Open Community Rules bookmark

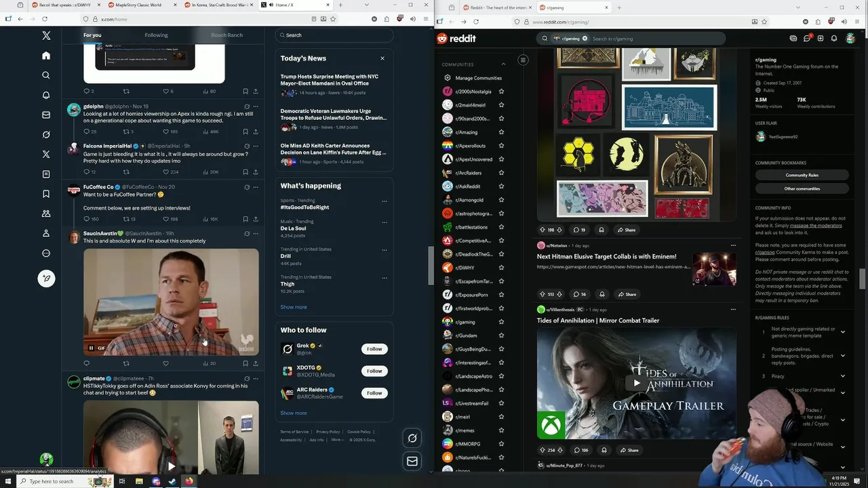pyautogui.click(x=802, y=175)
